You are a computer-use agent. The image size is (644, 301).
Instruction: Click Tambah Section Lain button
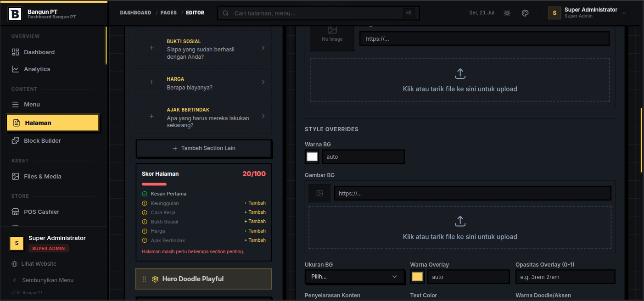pyautogui.click(x=204, y=148)
